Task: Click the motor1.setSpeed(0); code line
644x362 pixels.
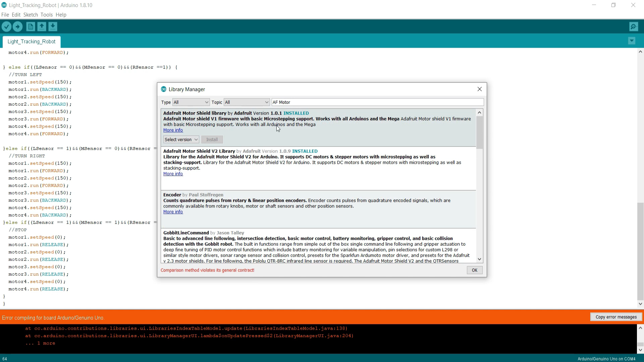Action: click(x=37, y=237)
